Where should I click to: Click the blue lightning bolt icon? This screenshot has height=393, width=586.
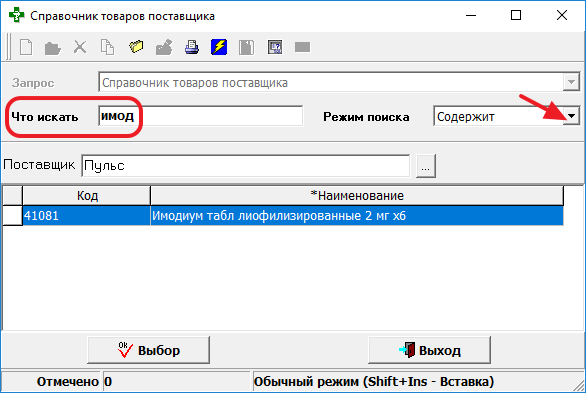[x=219, y=47]
